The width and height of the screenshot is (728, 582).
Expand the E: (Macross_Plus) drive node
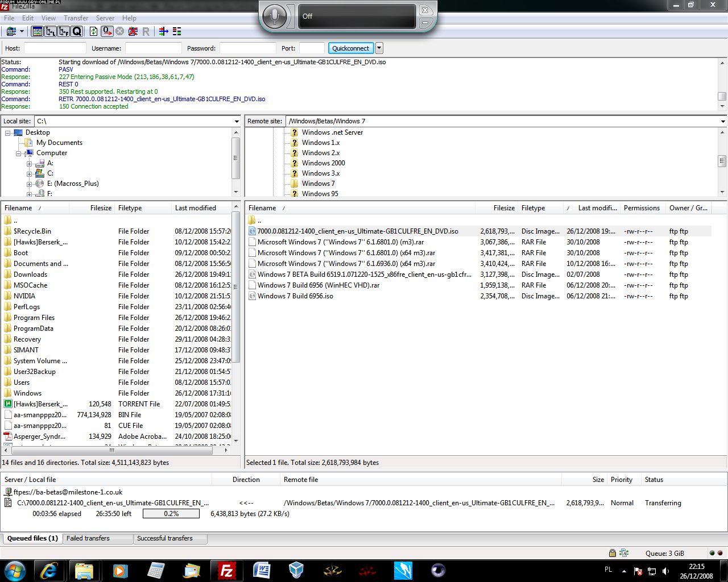[29, 184]
